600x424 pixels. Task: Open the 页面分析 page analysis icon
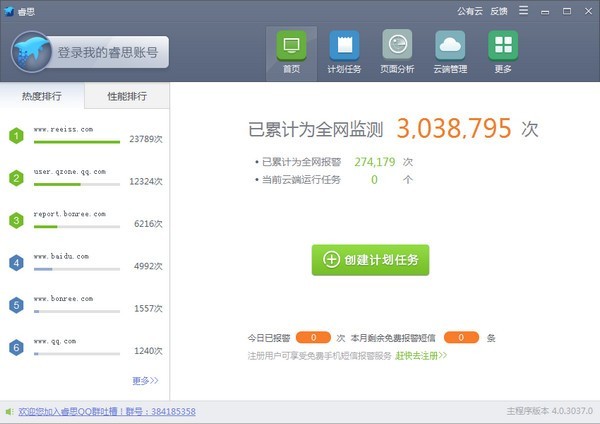[x=397, y=45]
